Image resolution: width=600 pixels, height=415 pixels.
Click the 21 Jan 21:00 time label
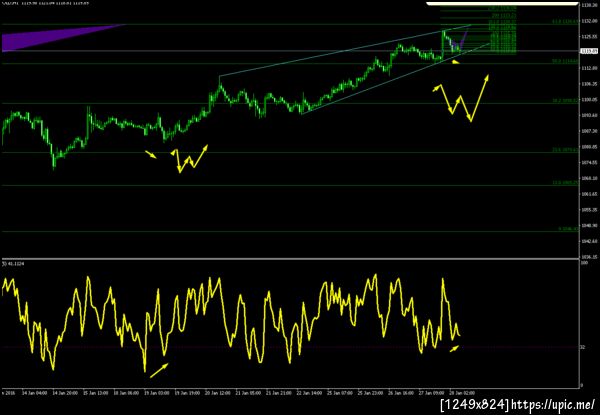(278, 393)
